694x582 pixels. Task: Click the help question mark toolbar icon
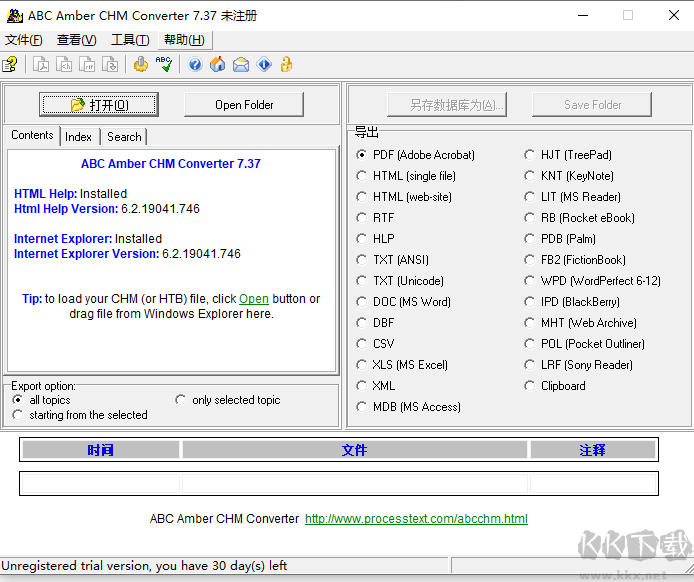pyautogui.click(x=195, y=65)
